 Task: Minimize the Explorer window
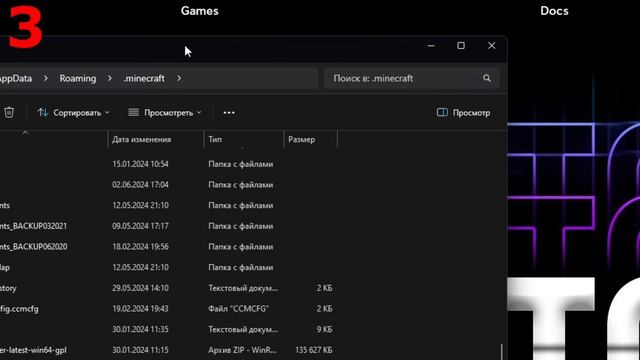[431, 46]
